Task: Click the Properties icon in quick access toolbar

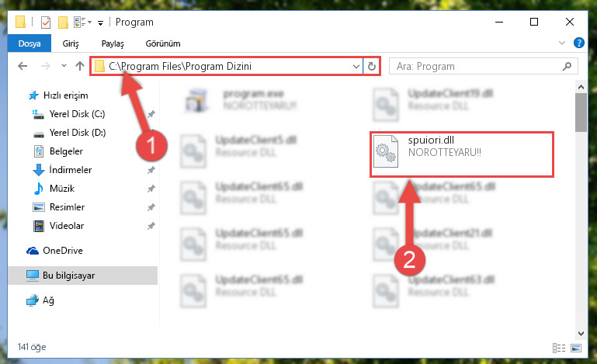Action: tap(45, 23)
